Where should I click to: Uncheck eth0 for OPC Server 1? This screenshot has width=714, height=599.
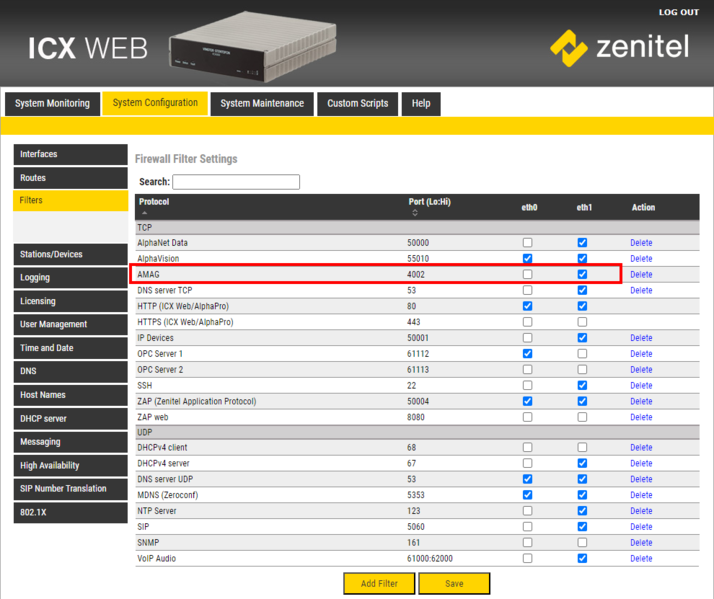click(527, 353)
